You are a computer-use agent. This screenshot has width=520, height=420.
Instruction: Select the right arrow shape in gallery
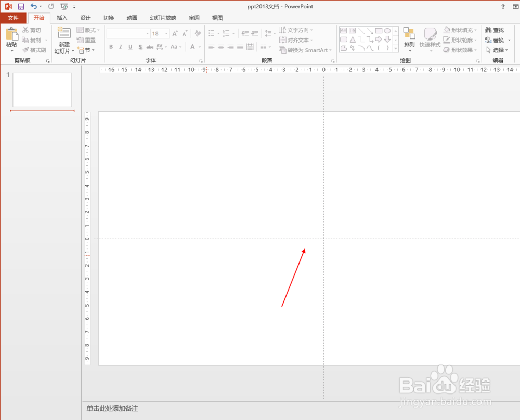point(379,40)
